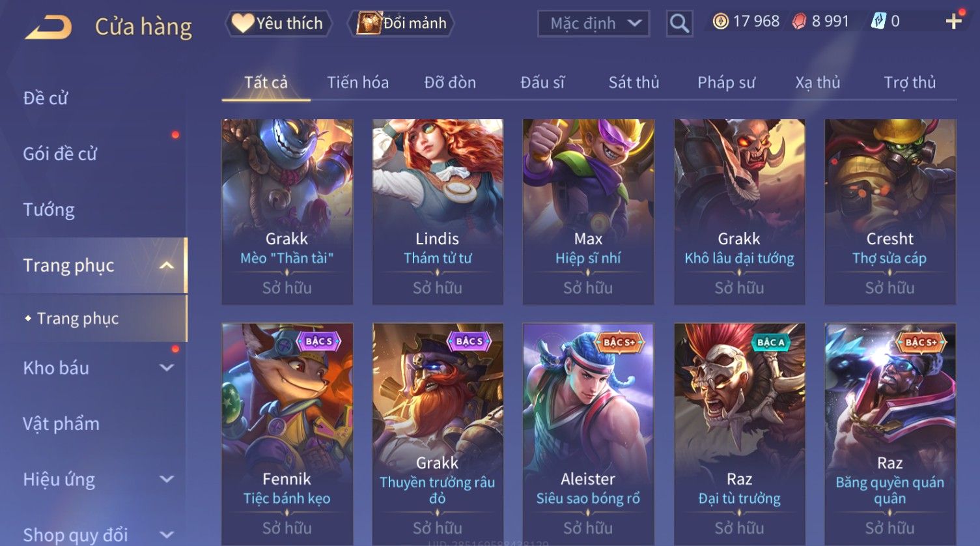Viewport: 980px width, 546px height.
Task: Switch to the Sát thủ tab
Action: [x=634, y=83]
